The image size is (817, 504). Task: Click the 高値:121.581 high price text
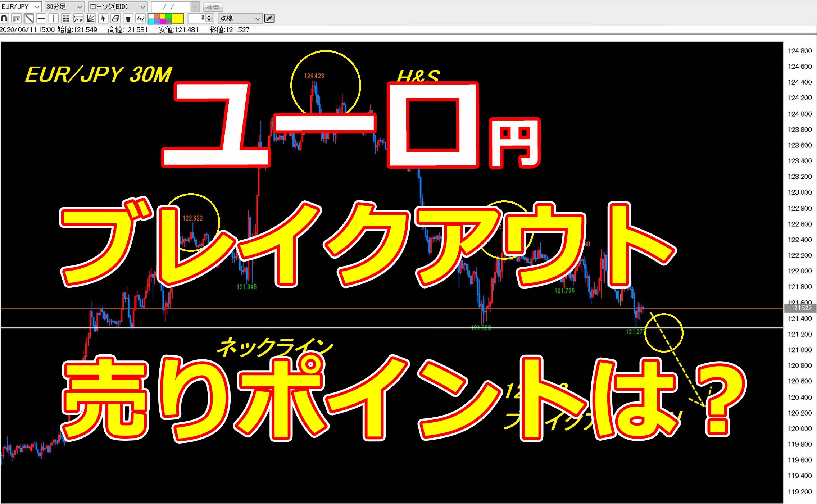coord(128,30)
